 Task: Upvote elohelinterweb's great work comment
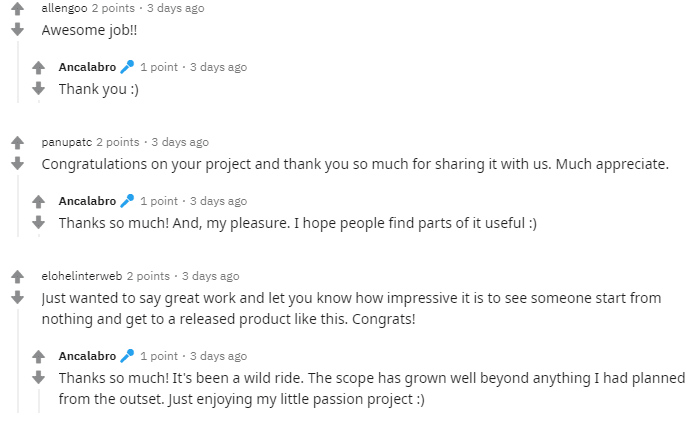point(17,277)
